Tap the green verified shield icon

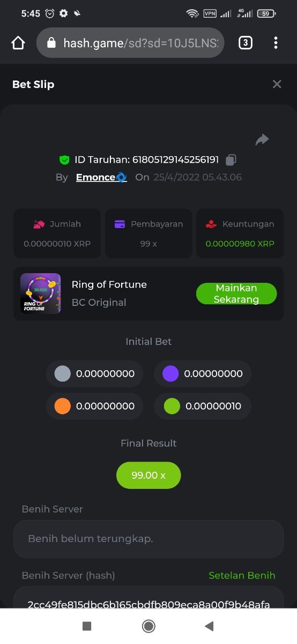click(64, 159)
